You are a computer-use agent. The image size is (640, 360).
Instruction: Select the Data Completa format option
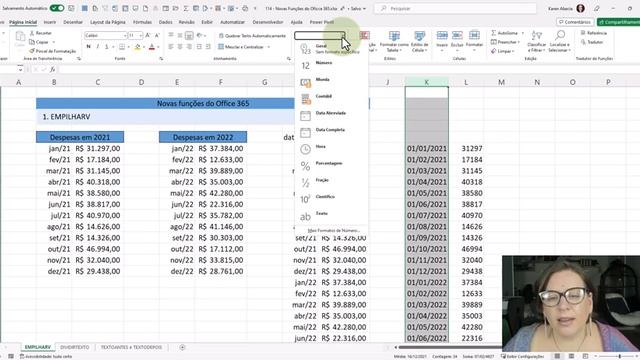331,132
